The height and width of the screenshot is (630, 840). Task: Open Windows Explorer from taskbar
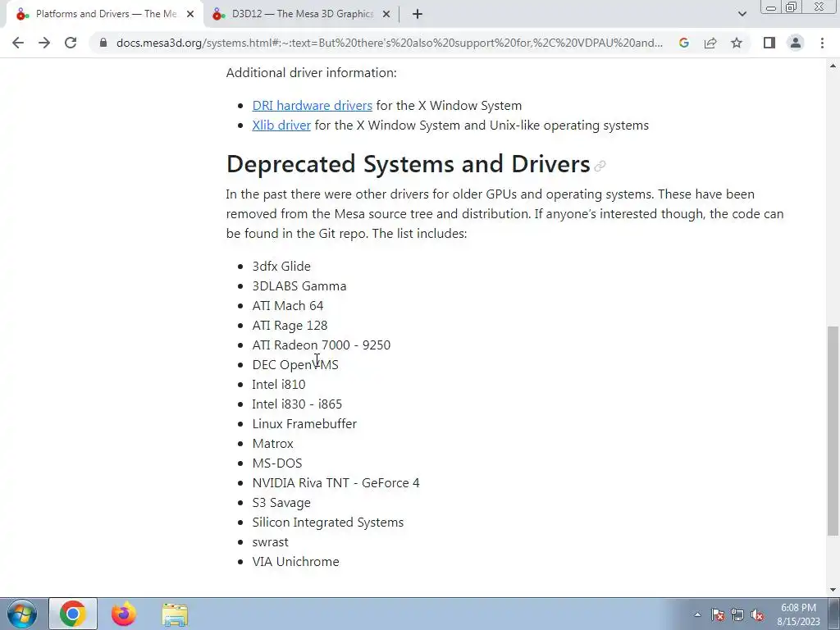[x=175, y=614]
